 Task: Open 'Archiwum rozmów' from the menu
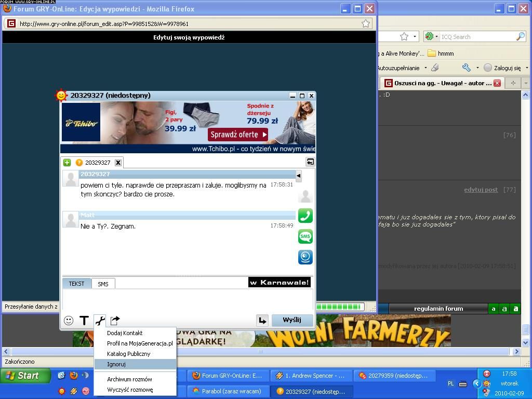click(135, 379)
